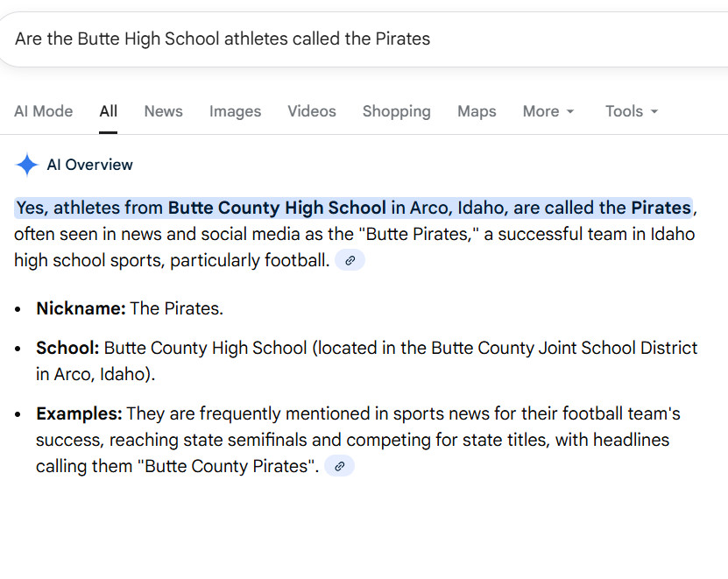Switch to the AI Mode tab
Viewport: 728px width, 579px height.
[43, 111]
